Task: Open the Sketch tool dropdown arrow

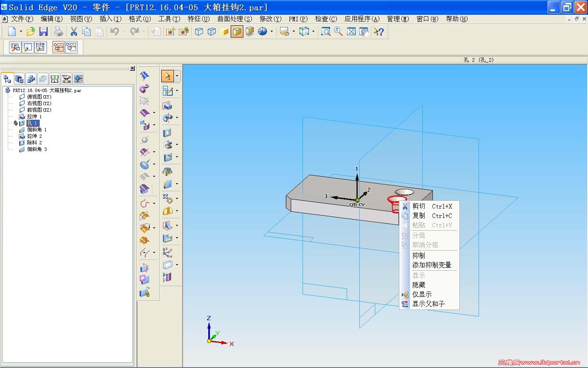Action: point(177,90)
